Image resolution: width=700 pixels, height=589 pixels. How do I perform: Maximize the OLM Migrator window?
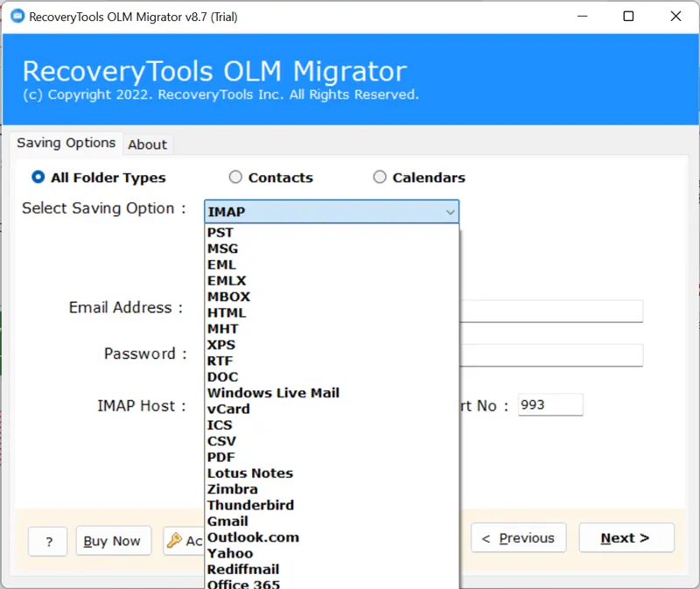coord(628,16)
